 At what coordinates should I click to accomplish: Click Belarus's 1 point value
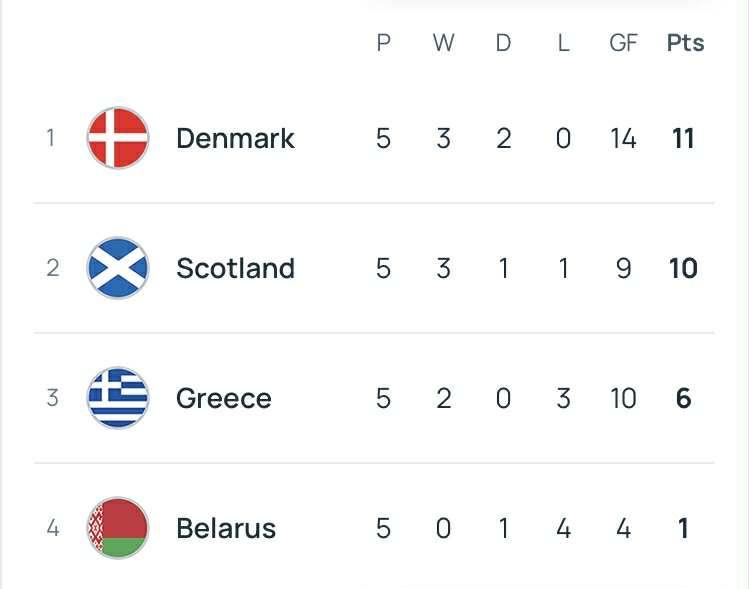click(x=683, y=528)
